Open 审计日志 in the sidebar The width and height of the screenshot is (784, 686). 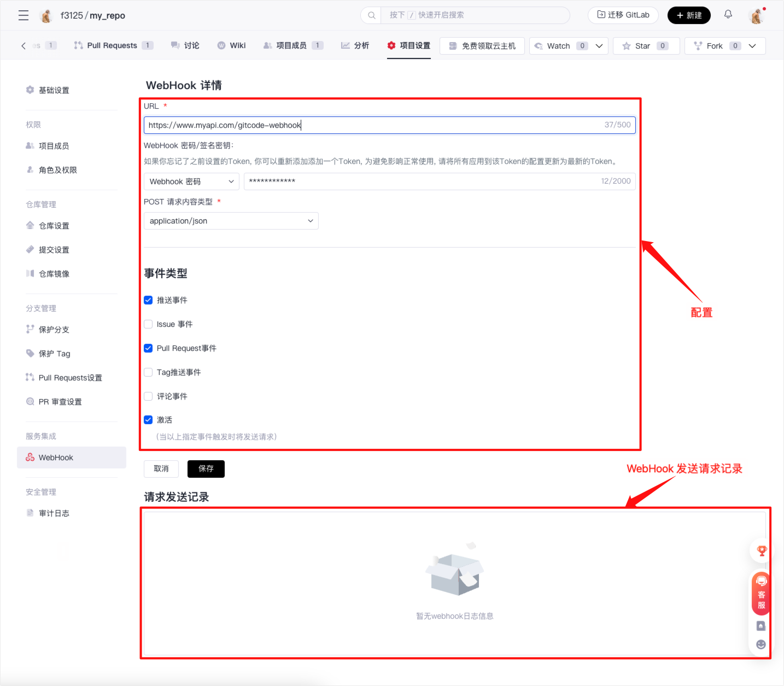[x=54, y=513]
